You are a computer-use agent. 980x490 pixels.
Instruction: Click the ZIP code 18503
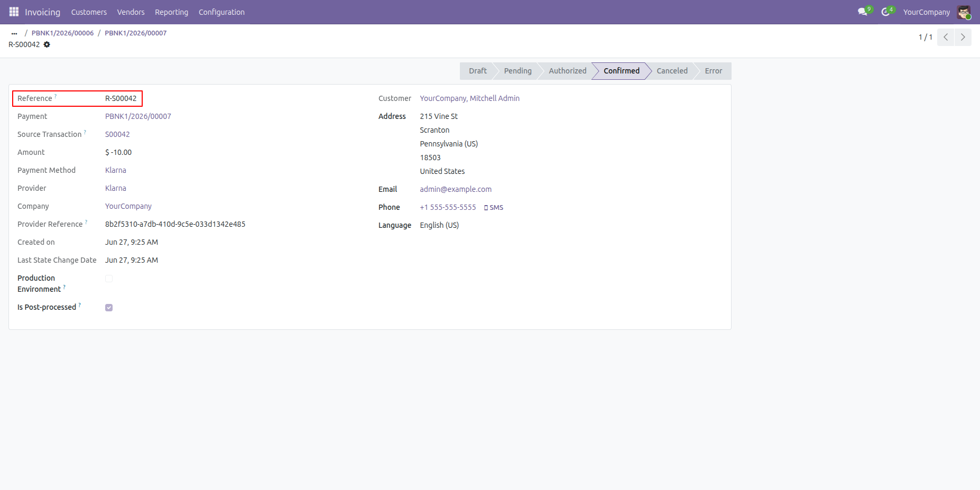(430, 158)
